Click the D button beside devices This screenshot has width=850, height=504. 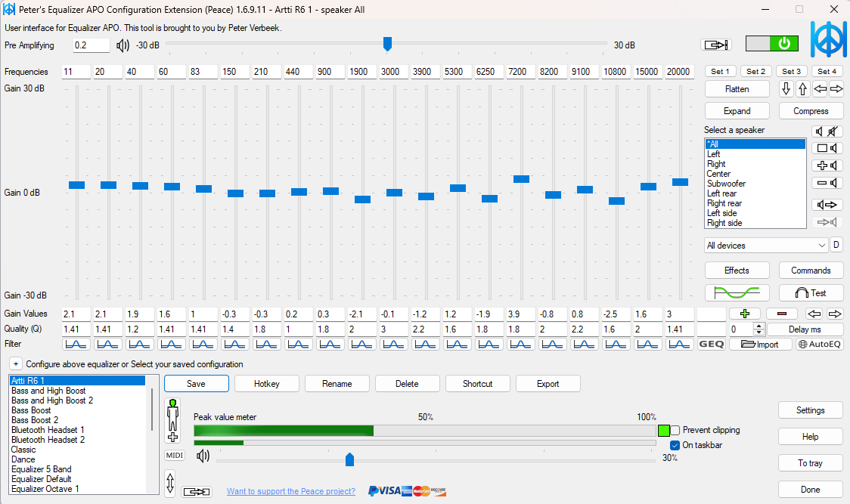[x=836, y=245]
